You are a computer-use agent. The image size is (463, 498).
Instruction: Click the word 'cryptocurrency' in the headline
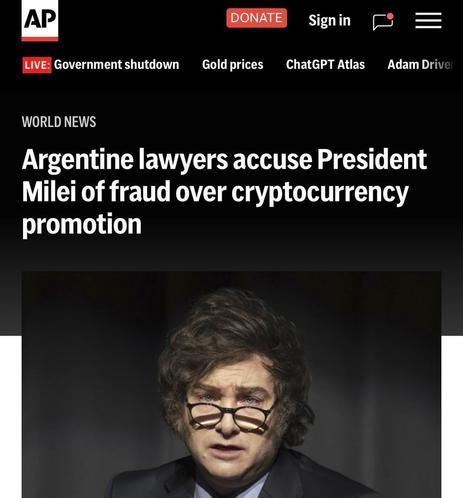(x=320, y=193)
